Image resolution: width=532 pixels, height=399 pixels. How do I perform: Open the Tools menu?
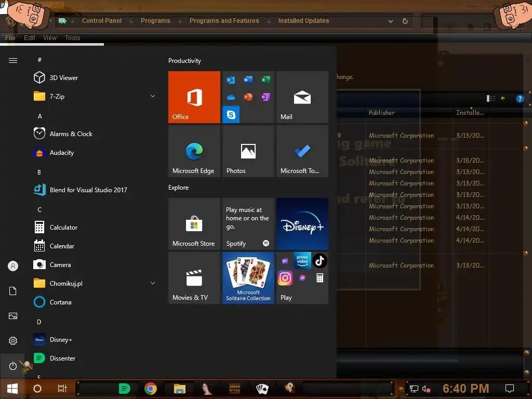point(73,37)
